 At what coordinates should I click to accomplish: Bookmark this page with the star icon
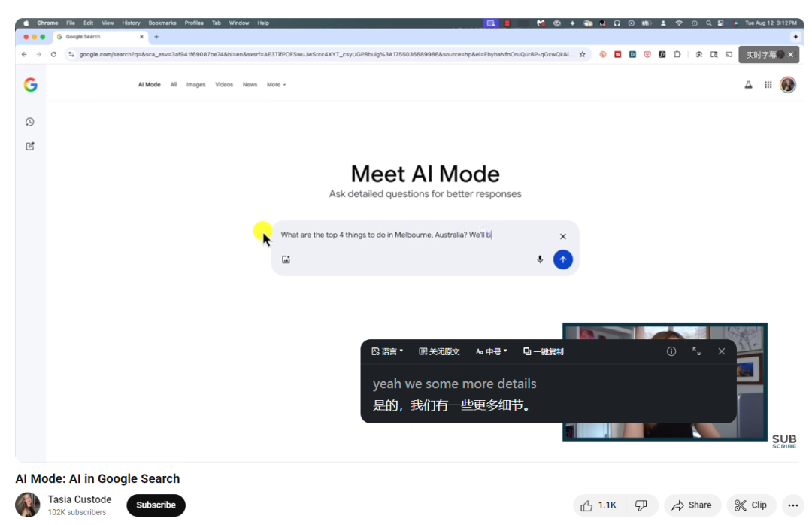(x=583, y=54)
